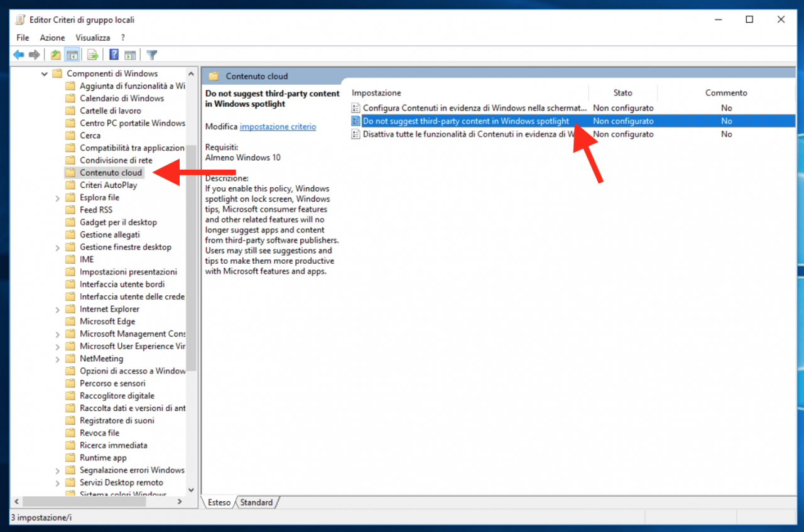Click the folder icon next to Revoca file

pos(70,433)
